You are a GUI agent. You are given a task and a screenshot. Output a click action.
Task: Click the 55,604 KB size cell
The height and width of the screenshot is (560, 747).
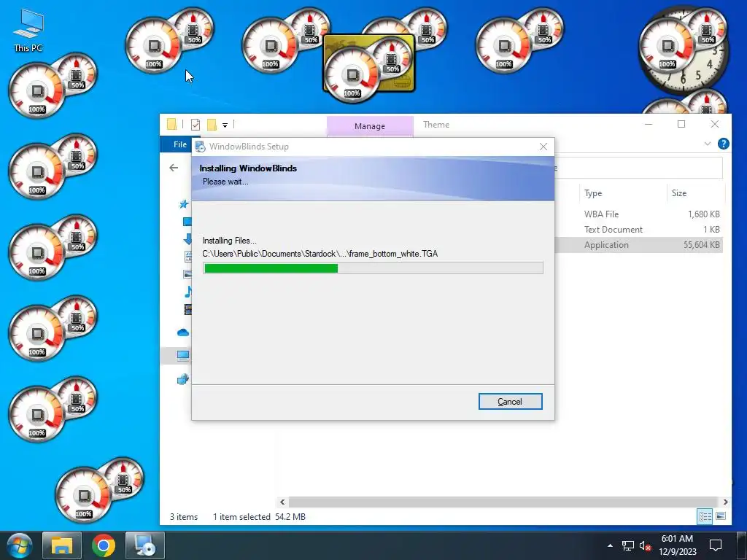[701, 245]
